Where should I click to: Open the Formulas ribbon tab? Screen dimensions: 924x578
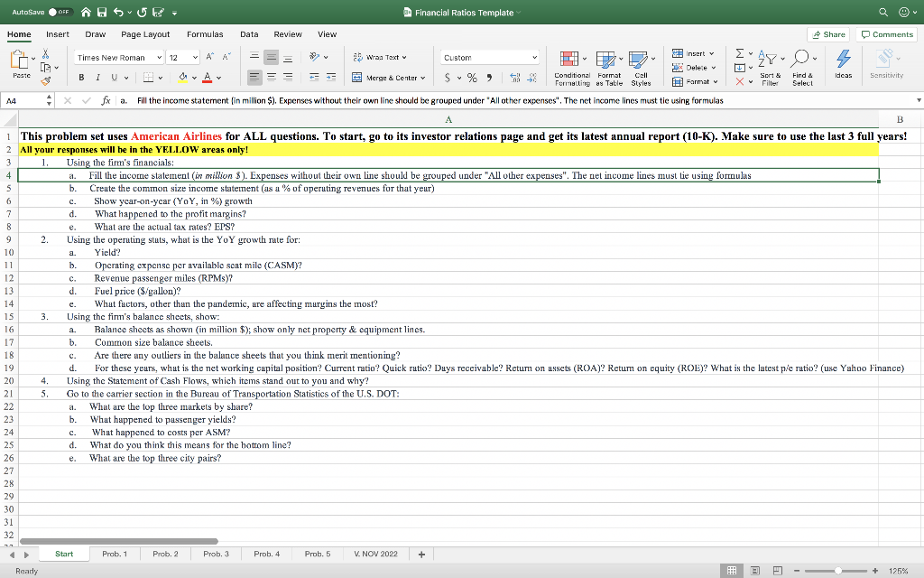coord(205,34)
